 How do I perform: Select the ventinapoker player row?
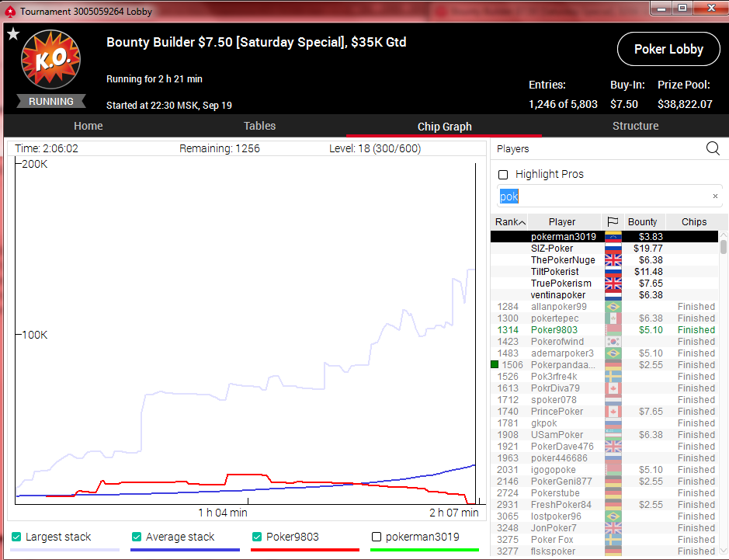pyautogui.click(x=604, y=295)
